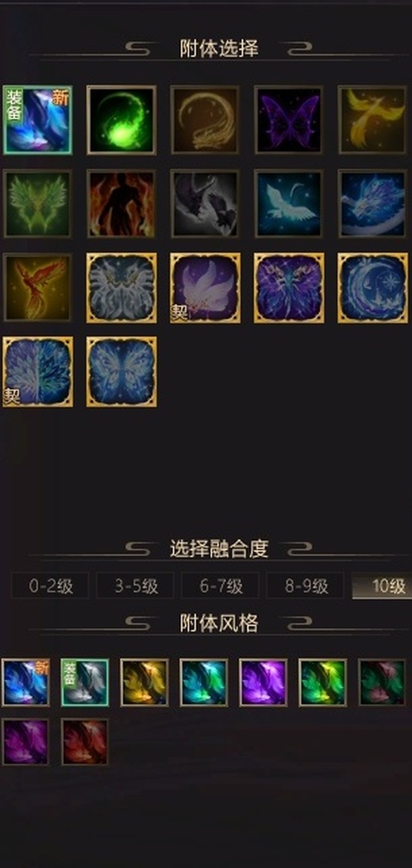412x868 pixels.
Task: Choose the dark red style swatch
Action: click(x=85, y=742)
